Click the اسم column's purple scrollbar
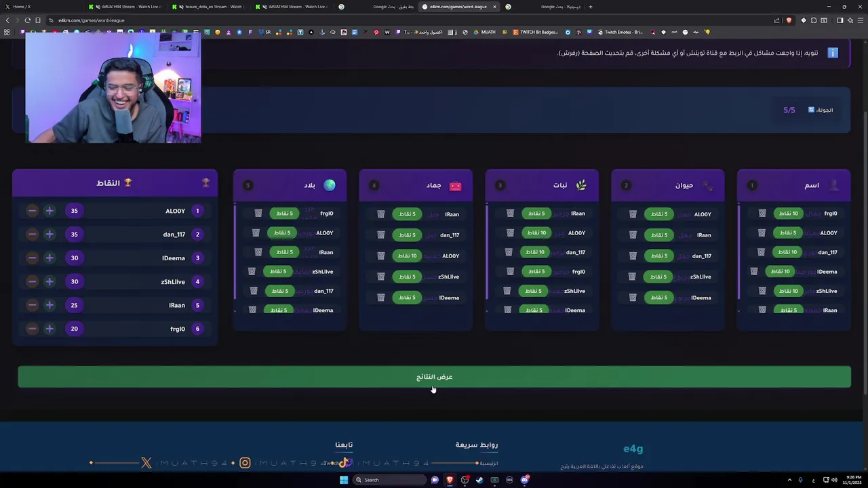 point(739,251)
